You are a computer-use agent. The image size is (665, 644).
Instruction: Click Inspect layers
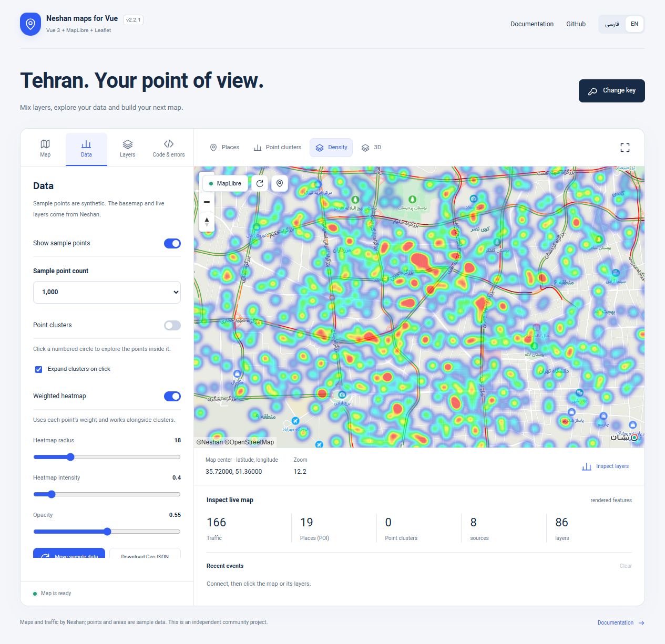(x=605, y=466)
